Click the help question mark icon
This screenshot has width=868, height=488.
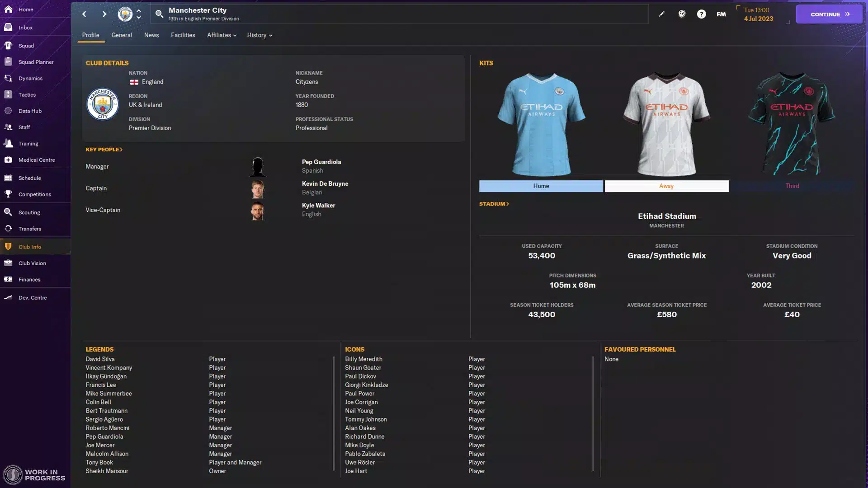[x=701, y=14]
